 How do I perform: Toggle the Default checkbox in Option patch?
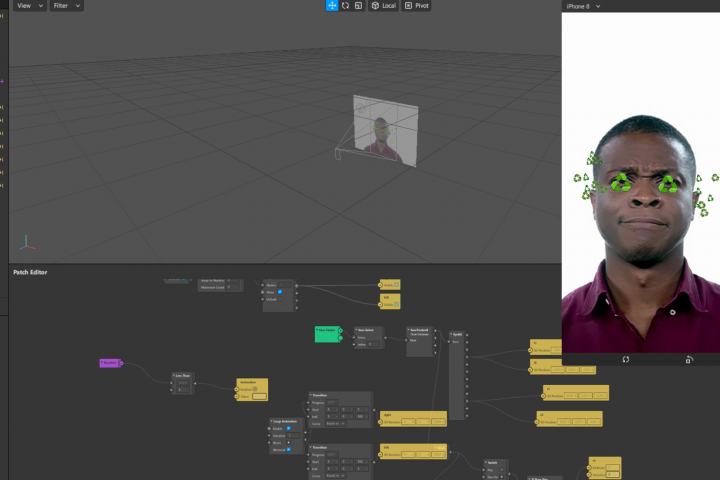[x=280, y=299]
